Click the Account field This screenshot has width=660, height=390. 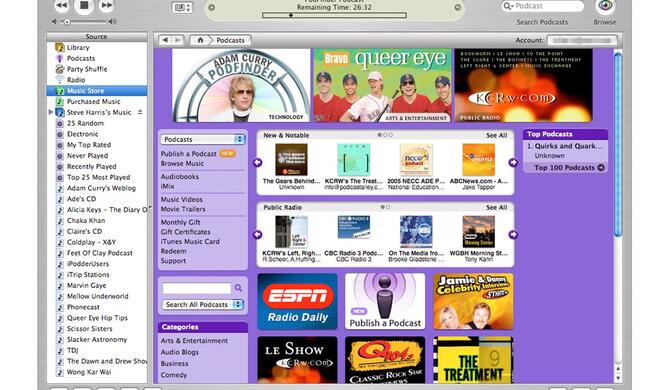pyautogui.click(x=582, y=40)
